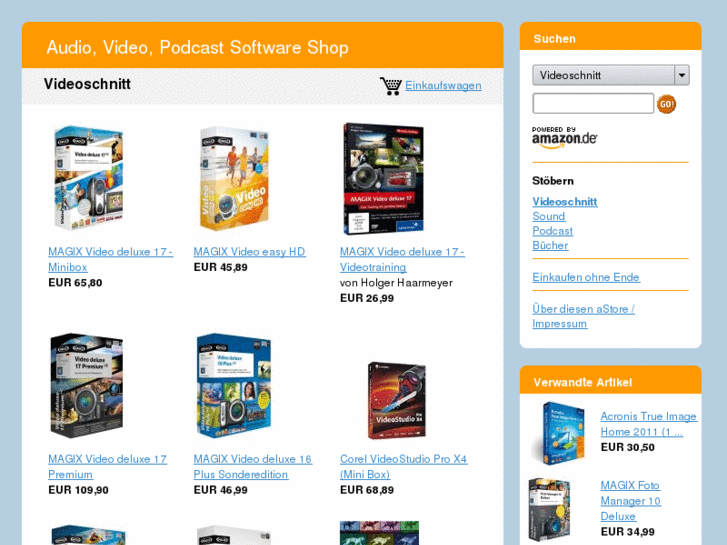Click the orange GO! search button

[666, 104]
